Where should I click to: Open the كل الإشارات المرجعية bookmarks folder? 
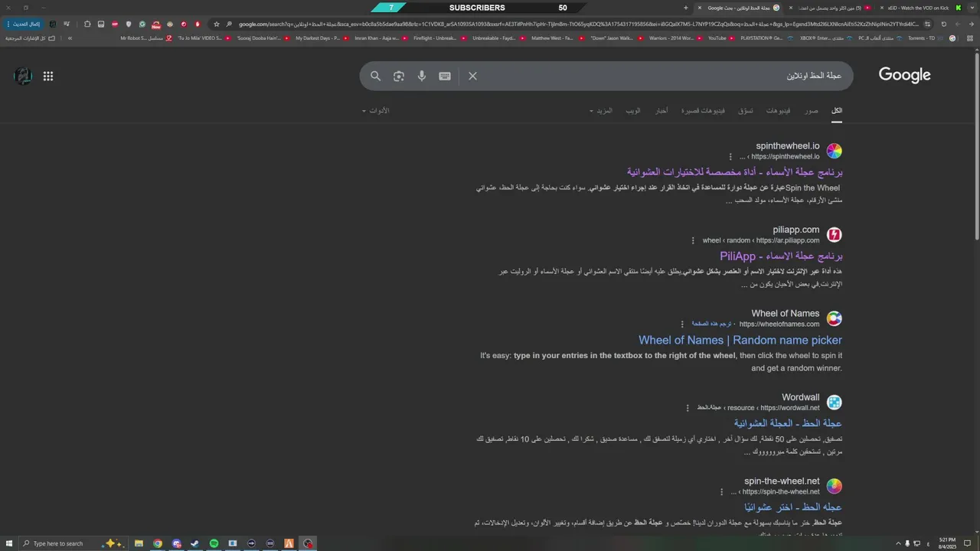point(31,37)
